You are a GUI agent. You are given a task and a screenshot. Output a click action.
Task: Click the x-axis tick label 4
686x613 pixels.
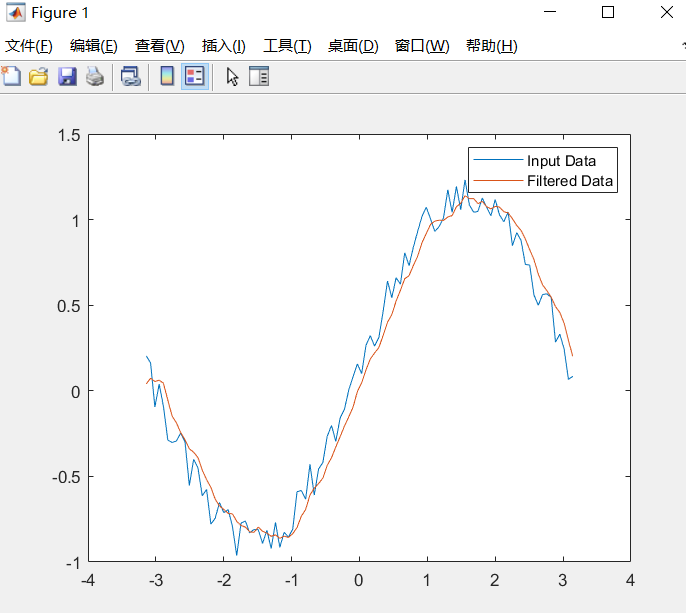[x=630, y=581]
